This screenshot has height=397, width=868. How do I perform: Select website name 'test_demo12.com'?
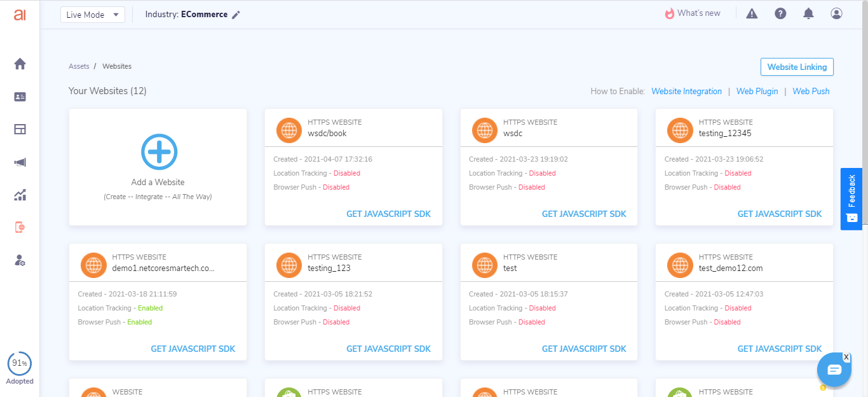pyautogui.click(x=731, y=268)
